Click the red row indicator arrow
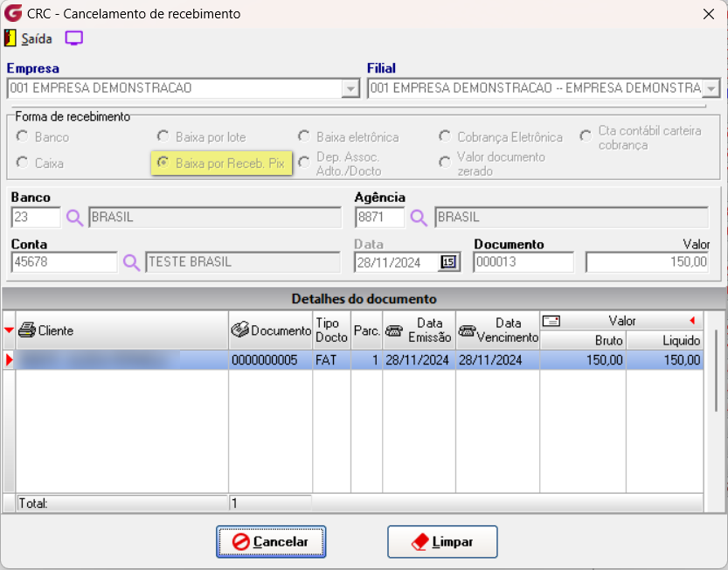728x570 pixels. [9, 360]
